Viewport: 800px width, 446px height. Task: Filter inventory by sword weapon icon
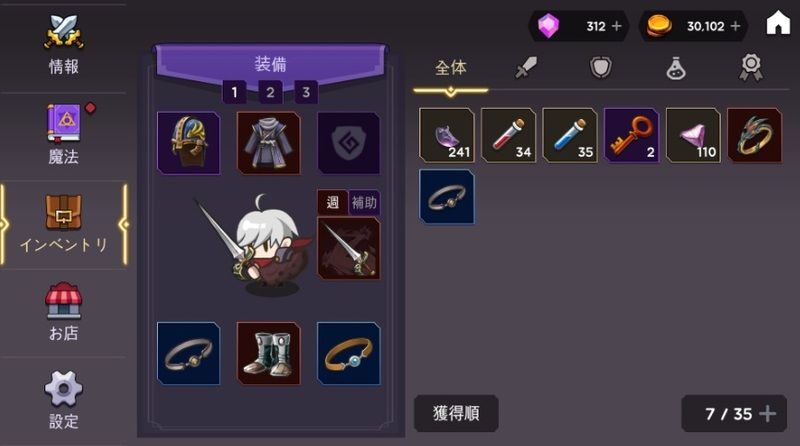(526, 67)
